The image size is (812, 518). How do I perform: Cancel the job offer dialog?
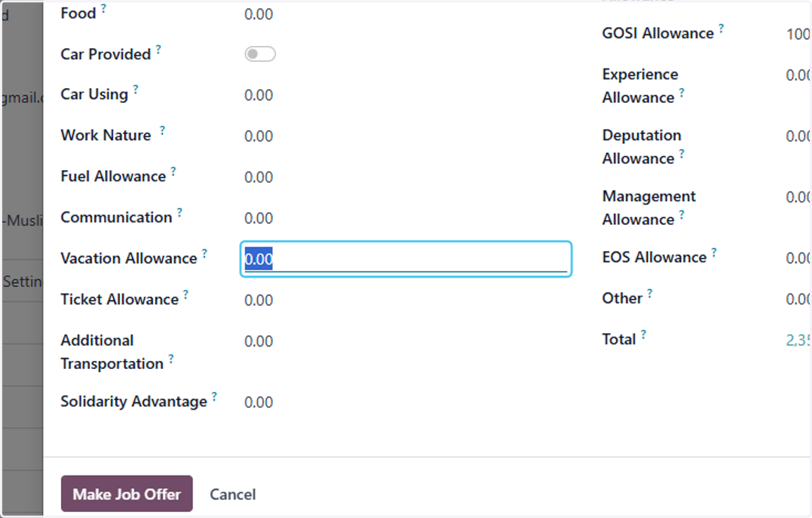point(233,494)
